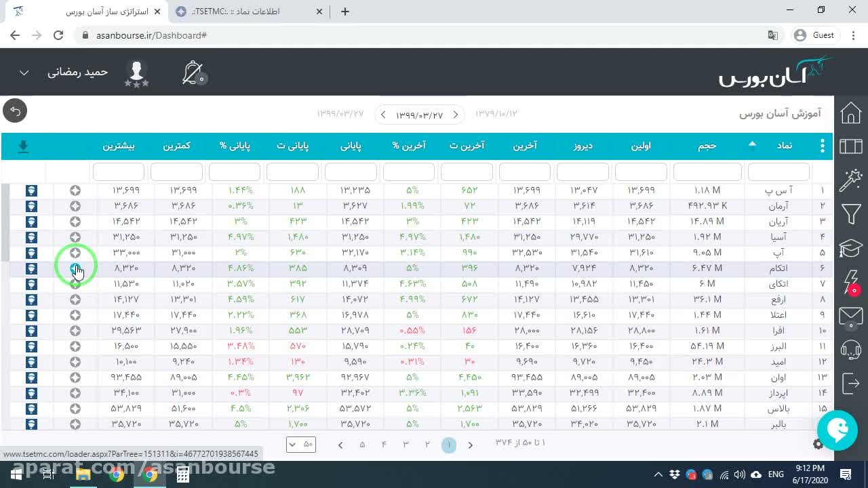Sort by آخرین column header
The image size is (868, 488).
[x=525, y=146]
